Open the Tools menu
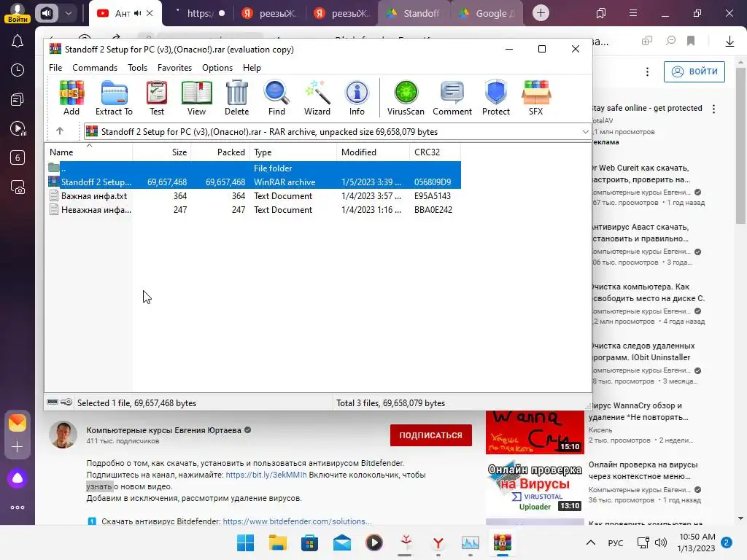 (137, 68)
